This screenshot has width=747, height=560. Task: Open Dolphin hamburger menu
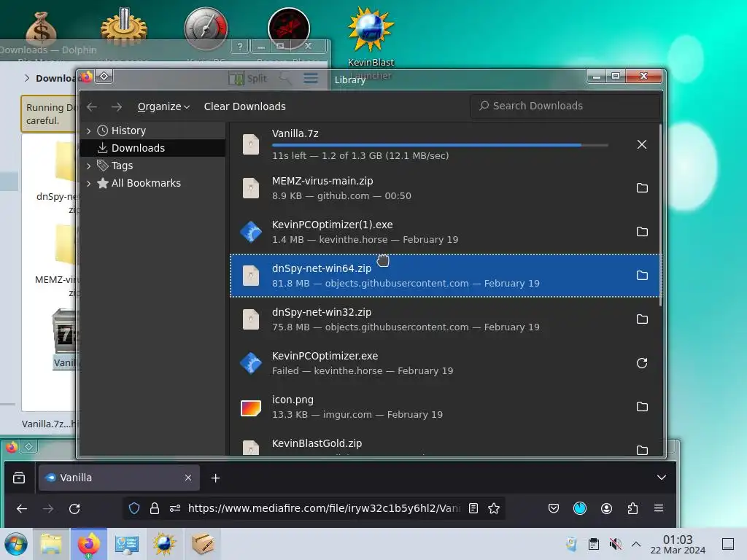click(x=311, y=78)
